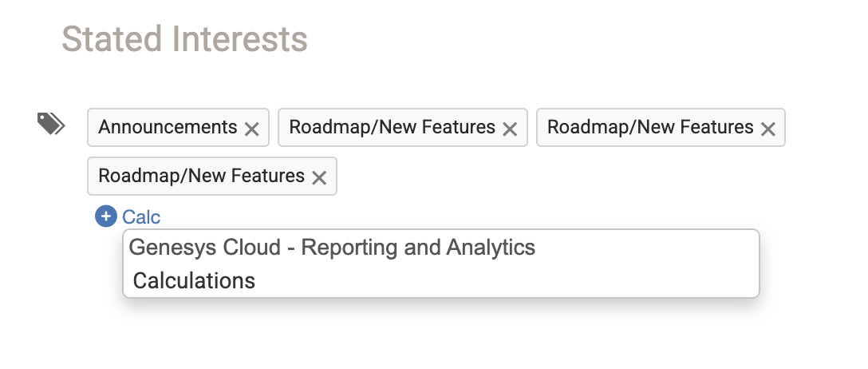Pick "Calculations" from the autocomplete dropdown
The width and height of the screenshot is (868, 369).
194,280
